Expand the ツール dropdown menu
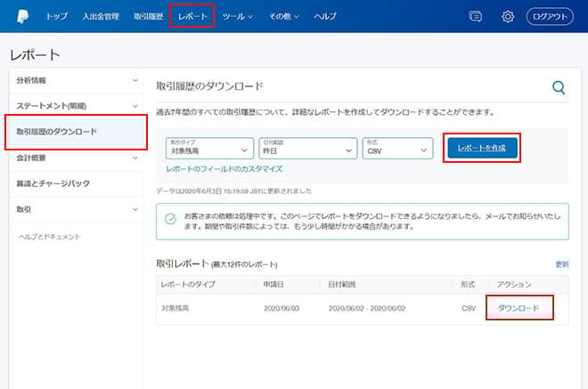 point(237,16)
